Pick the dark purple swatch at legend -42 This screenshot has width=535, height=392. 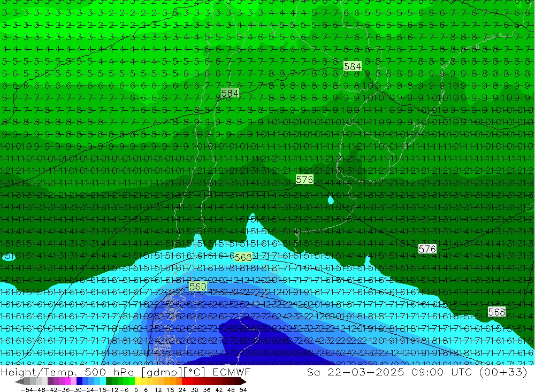50,381
